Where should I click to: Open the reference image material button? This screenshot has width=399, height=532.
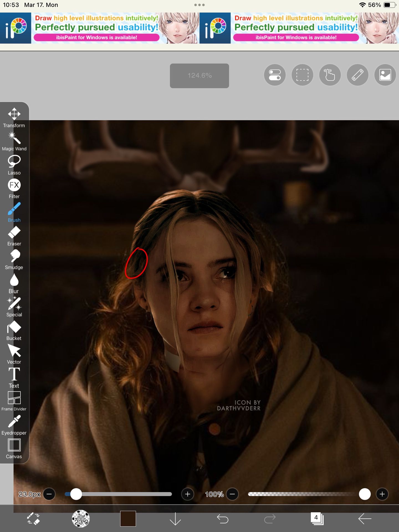(x=385, y=75)
